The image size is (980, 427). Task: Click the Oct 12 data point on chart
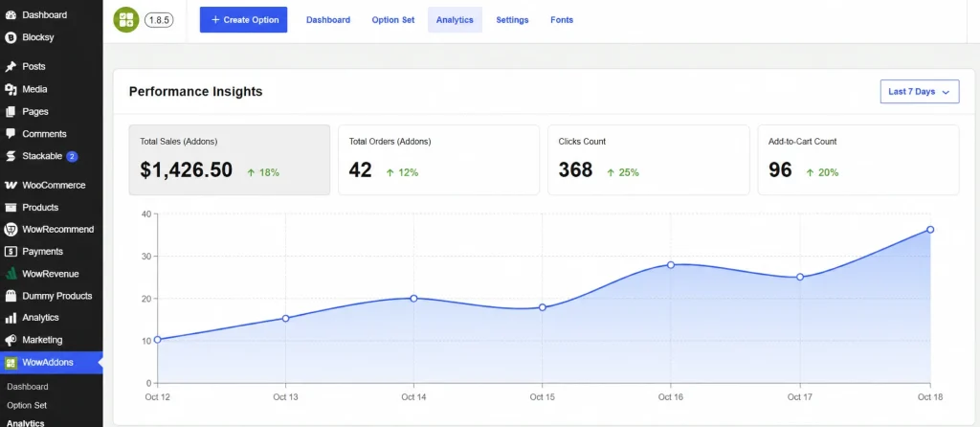(158, 340)
